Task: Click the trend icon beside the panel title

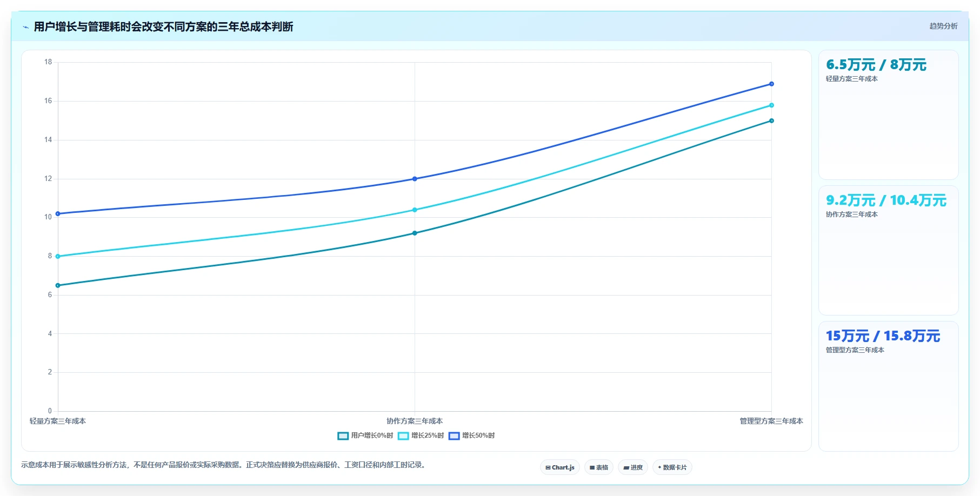Action: pos(25,27)
